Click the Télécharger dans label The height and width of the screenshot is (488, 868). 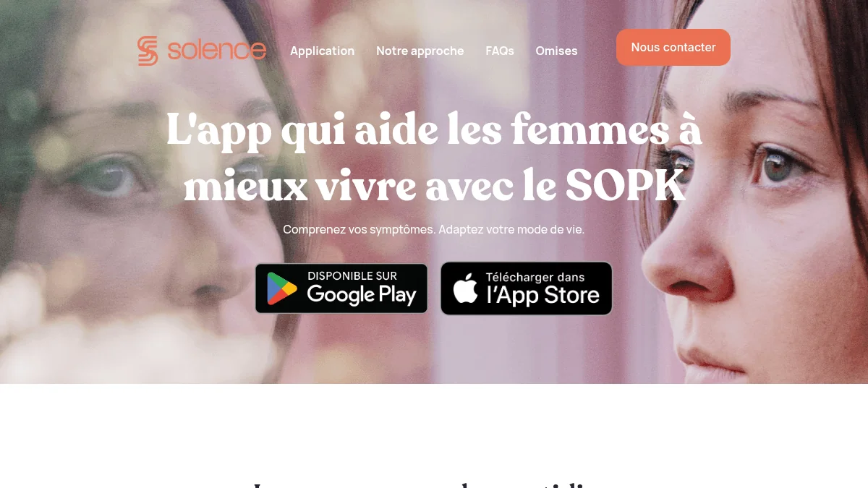535,277
